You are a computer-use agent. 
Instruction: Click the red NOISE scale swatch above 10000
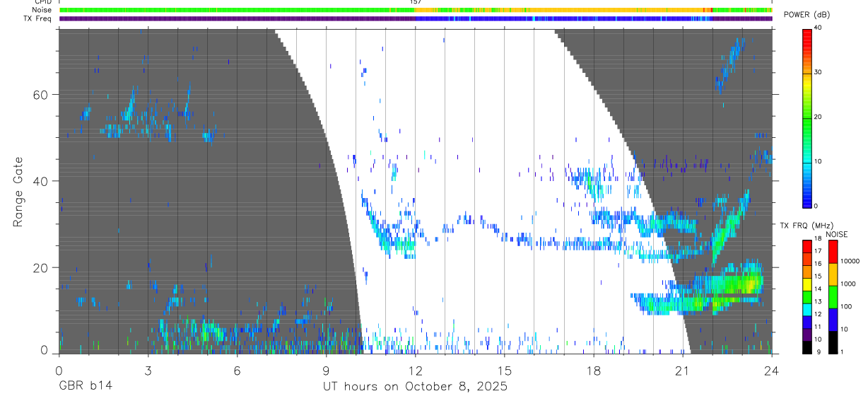click(x=833, y=251)
